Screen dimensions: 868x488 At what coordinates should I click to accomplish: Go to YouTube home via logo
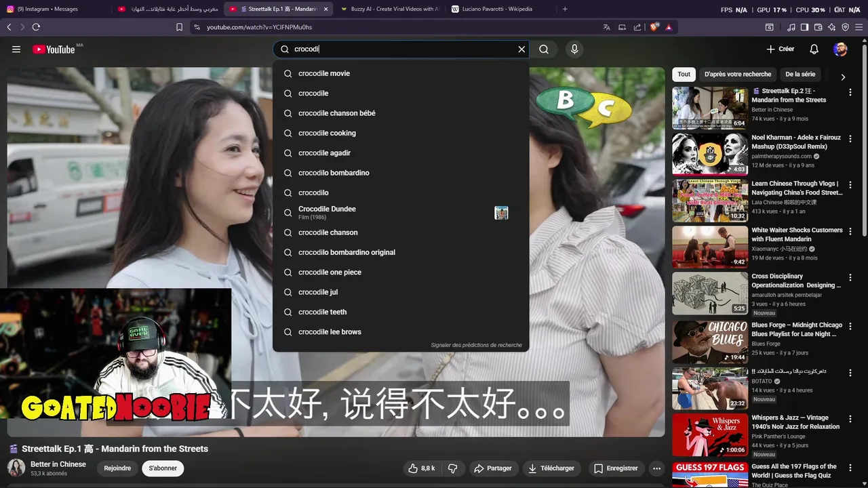[54, 49]
